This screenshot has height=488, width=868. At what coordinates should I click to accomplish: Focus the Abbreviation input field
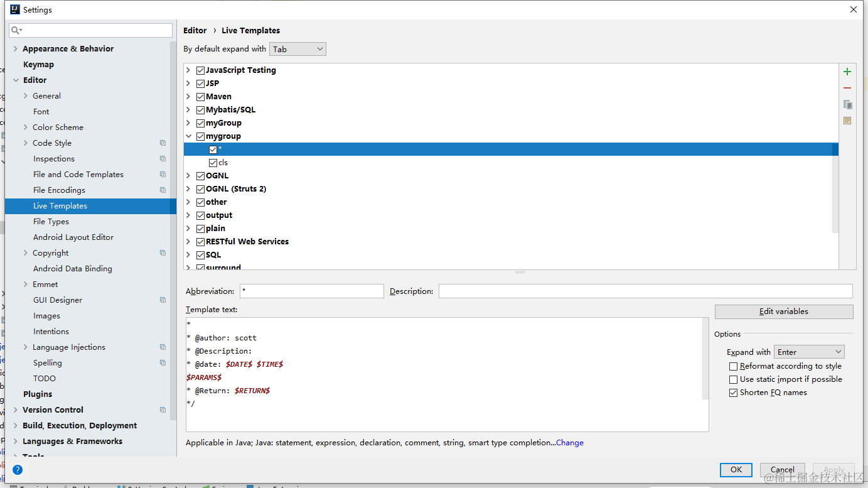[x=311, y=291]
